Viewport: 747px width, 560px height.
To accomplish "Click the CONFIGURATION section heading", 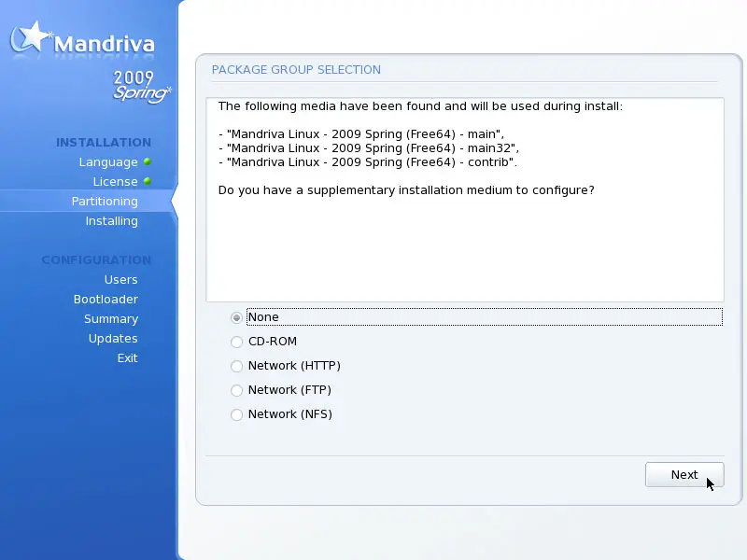I will (96, 260).
